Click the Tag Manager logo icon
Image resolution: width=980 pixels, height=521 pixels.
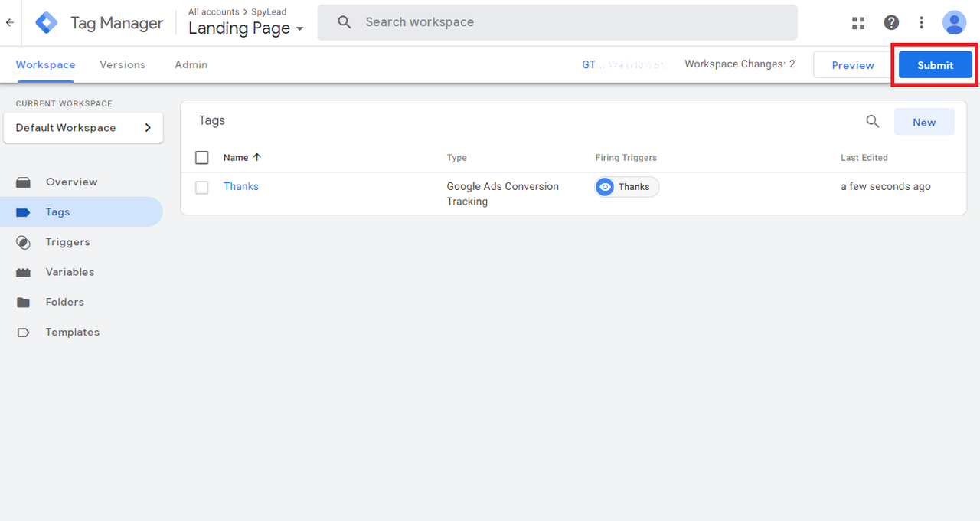pos(47,23)
